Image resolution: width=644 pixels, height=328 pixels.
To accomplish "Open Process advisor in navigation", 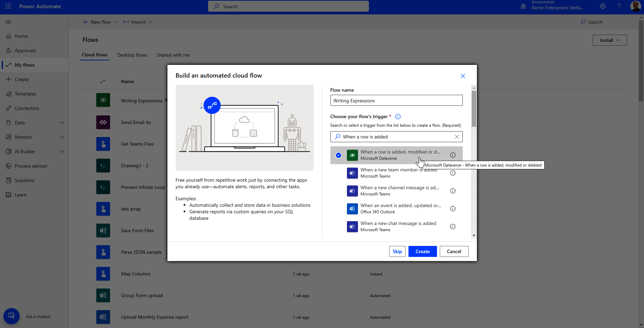I will (34, 166).
